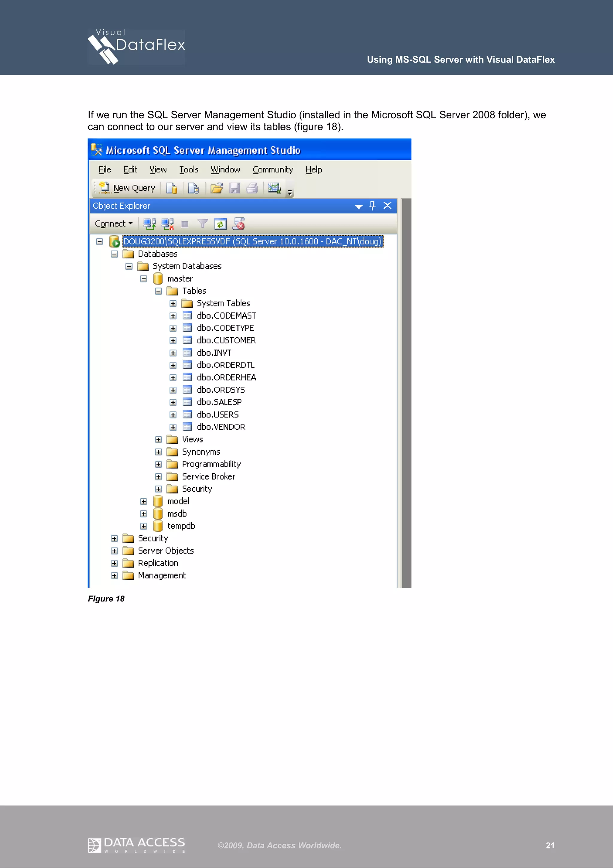Select the dbo.USERS table icon
Viewport: 613px width, 868px height.
click(x=187, y=414)
